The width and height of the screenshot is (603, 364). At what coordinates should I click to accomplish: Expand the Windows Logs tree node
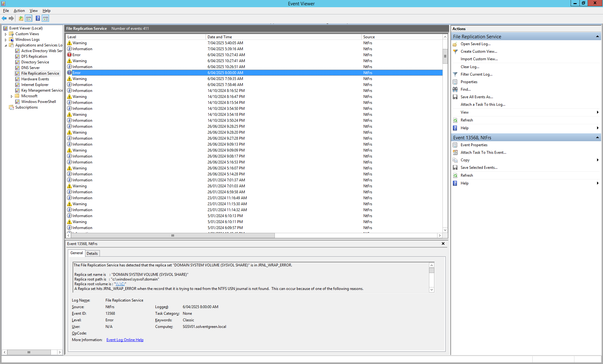(6, 40)
